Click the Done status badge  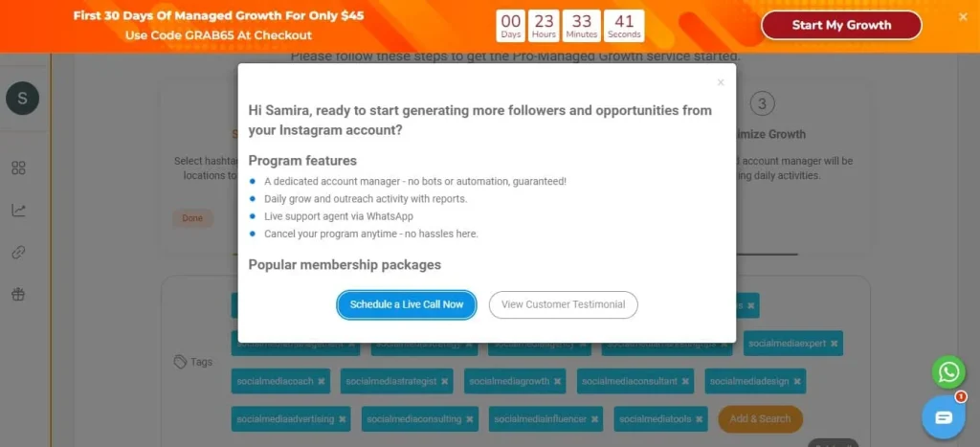click(x=192, y=218)
